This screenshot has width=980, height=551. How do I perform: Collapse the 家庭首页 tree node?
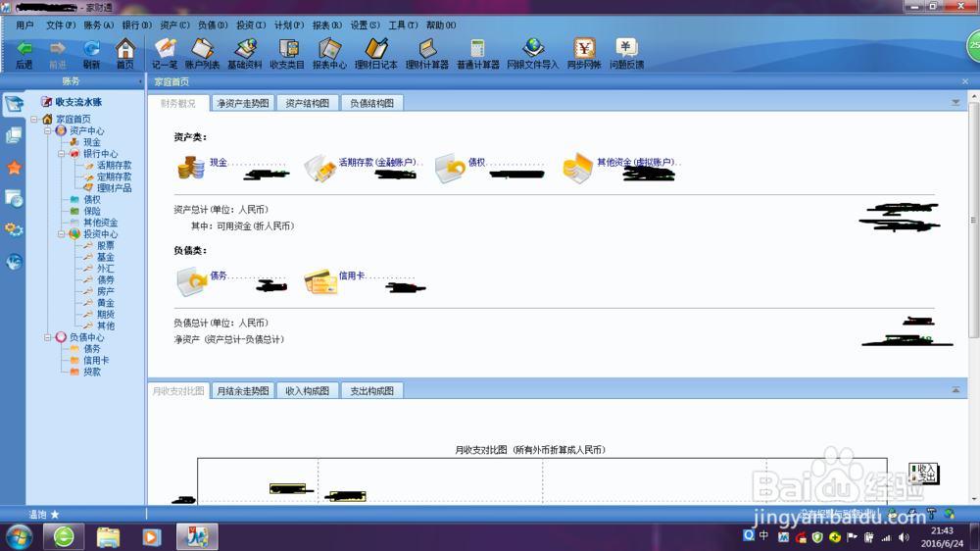pyautogui.click(x=34, y=119)
